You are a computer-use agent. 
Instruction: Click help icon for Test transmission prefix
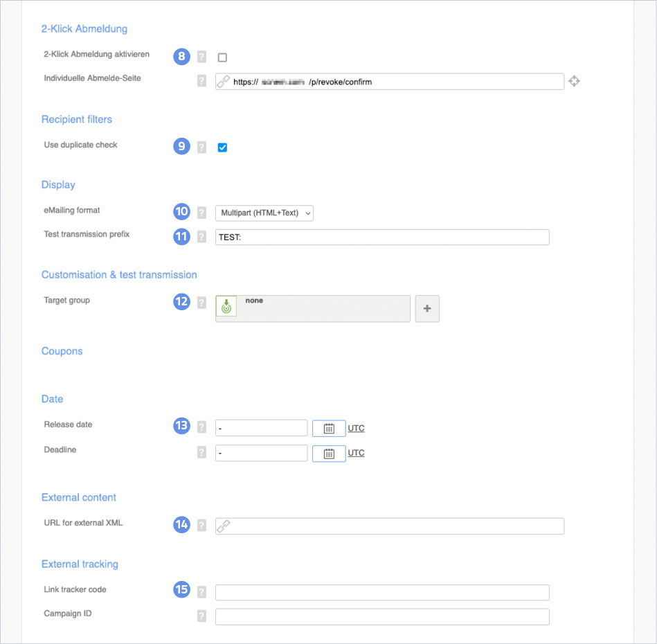pyautogui.click(x=201, y=237)
